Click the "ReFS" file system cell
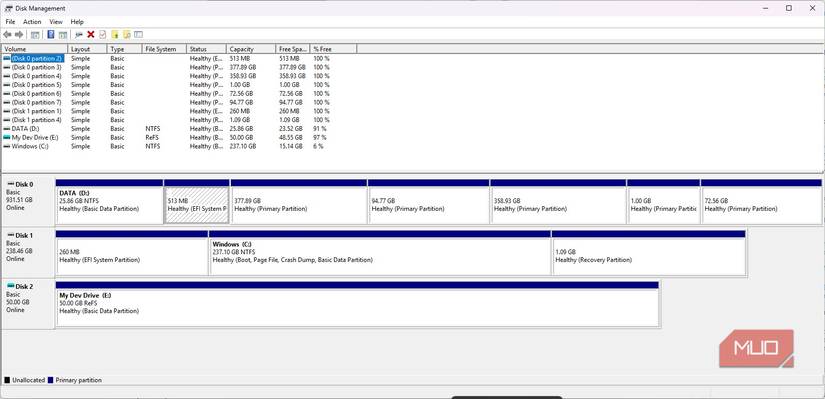Image resolution: width=825 pixels, height=399 pixels. click(x=152, y=137)
